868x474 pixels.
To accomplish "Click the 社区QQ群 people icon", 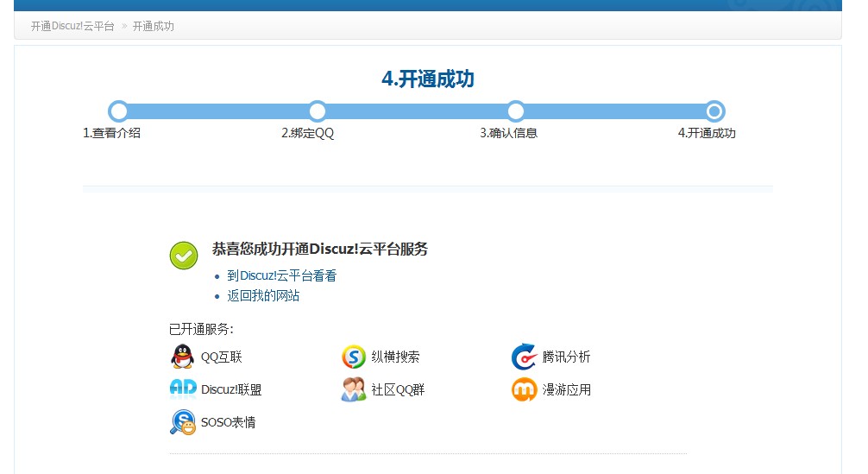I will [x=353, y=389].
